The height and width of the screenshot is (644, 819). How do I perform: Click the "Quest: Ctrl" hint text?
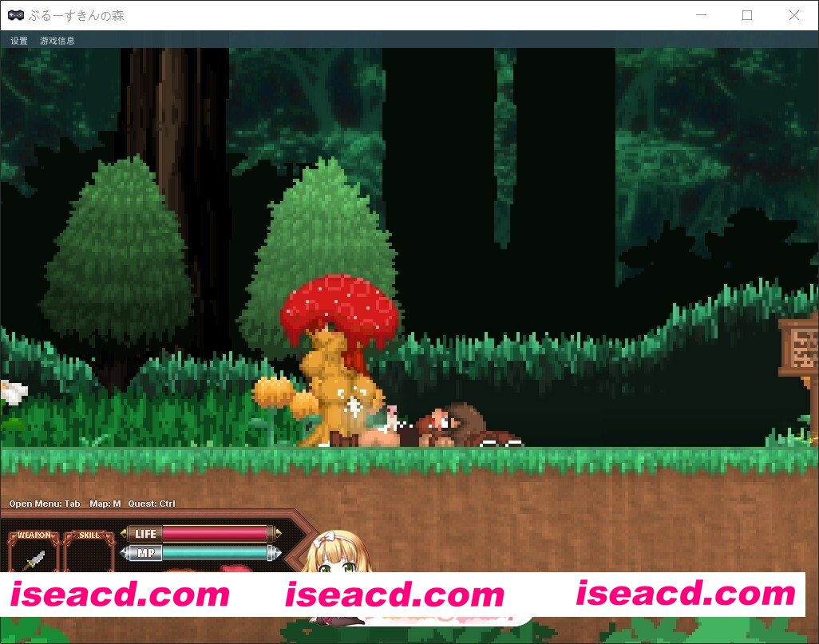point(152,504)
